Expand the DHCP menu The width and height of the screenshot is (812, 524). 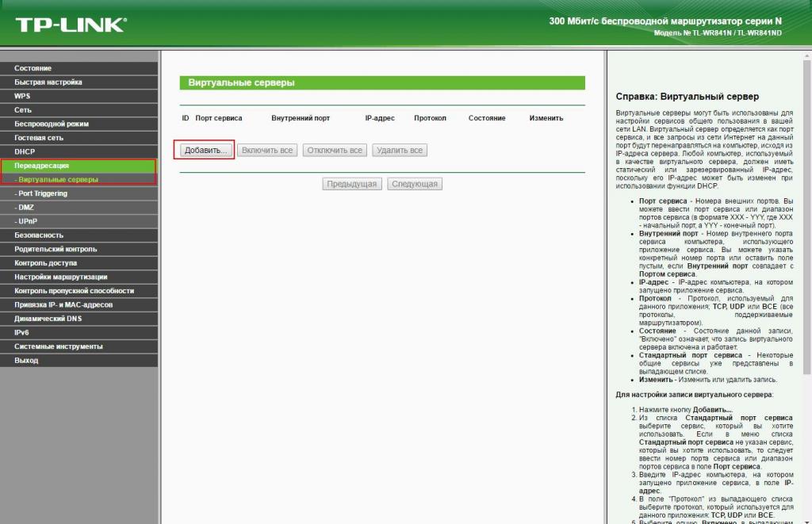[x=79, y=152]
